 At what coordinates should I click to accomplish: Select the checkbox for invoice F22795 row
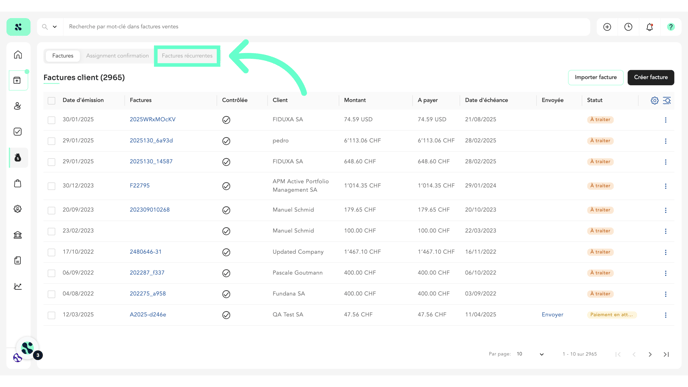click(x=51, y=186)
